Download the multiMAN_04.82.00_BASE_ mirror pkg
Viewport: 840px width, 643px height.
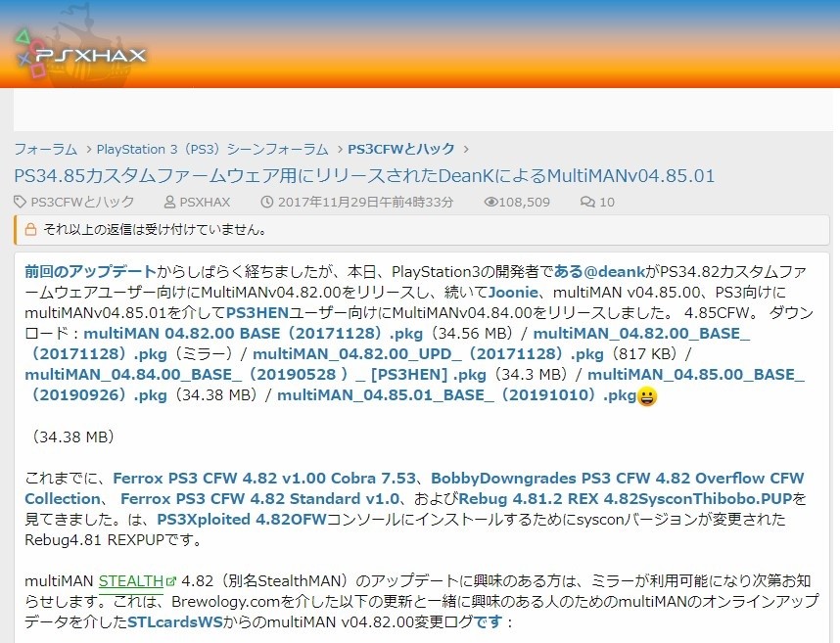click(x=642, y=334)
